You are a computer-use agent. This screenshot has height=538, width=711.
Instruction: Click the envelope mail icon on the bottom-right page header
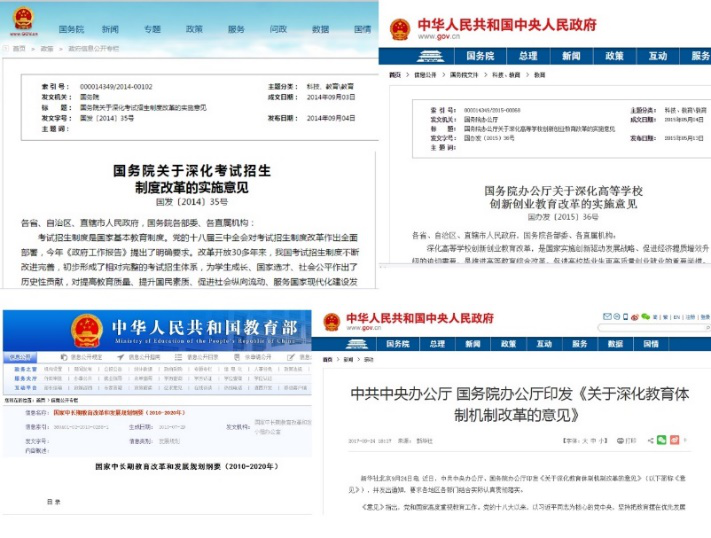pyautogui.click(x=607, y=317)
